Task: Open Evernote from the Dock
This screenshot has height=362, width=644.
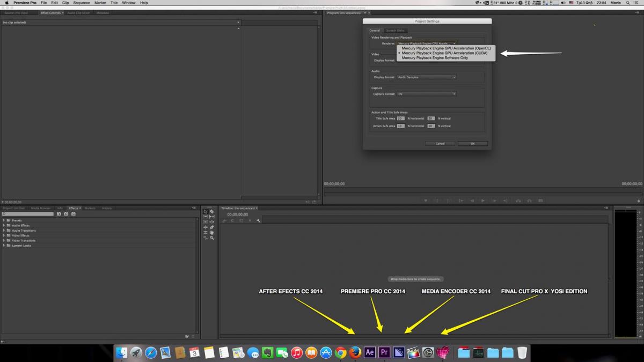Action: coord(267,352)
